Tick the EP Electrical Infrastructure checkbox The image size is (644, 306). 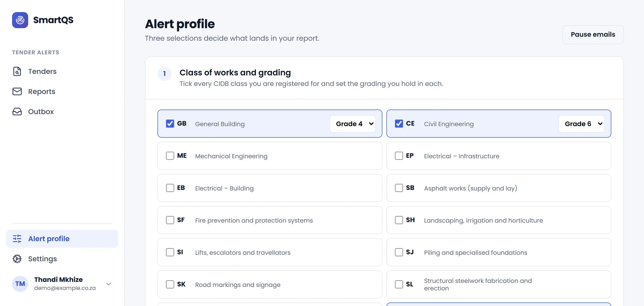[x=399, y=156]
